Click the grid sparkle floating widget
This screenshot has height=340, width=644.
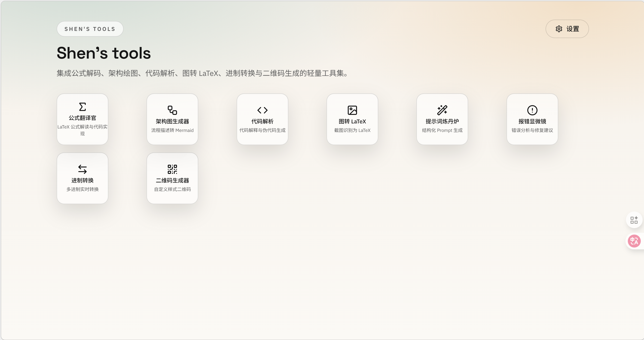coord(634,220)
